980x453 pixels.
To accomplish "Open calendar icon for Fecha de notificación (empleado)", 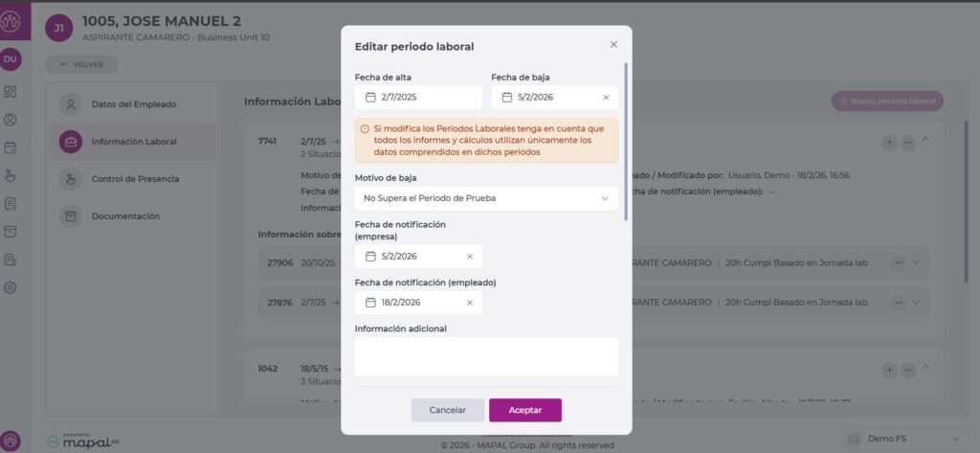I will point(370,302).
